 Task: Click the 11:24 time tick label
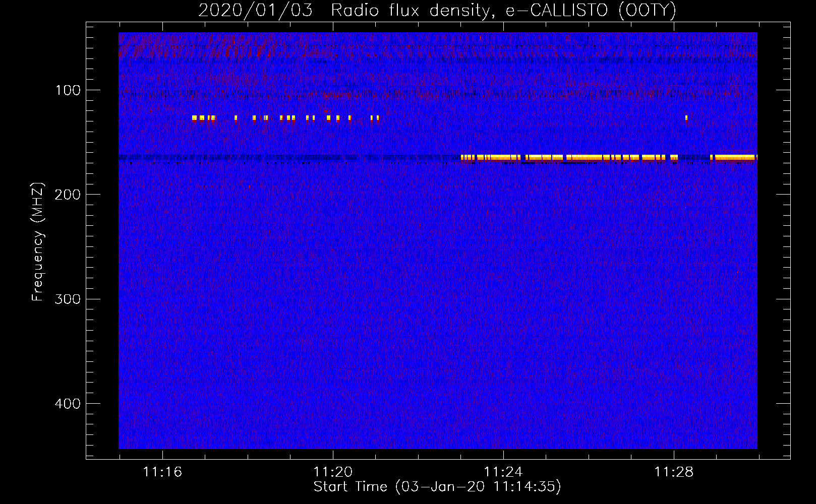click(x=503, y=472)
